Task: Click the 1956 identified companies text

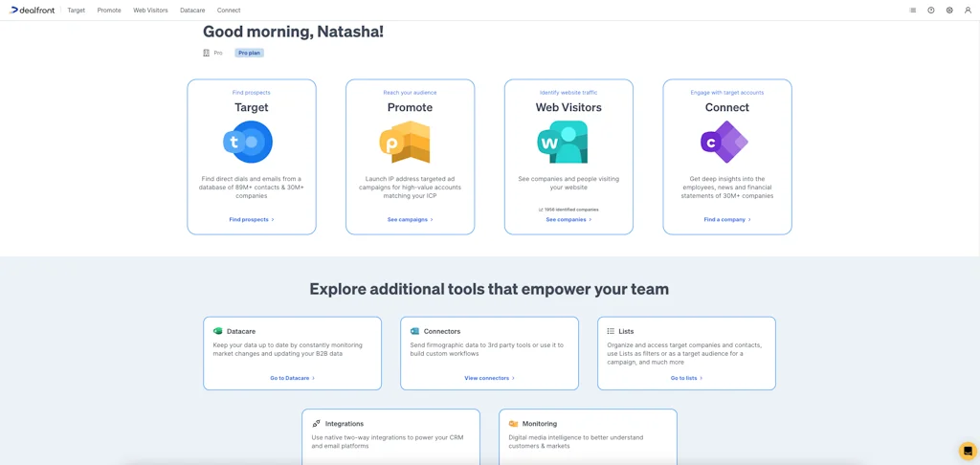Action: point(568,210)
